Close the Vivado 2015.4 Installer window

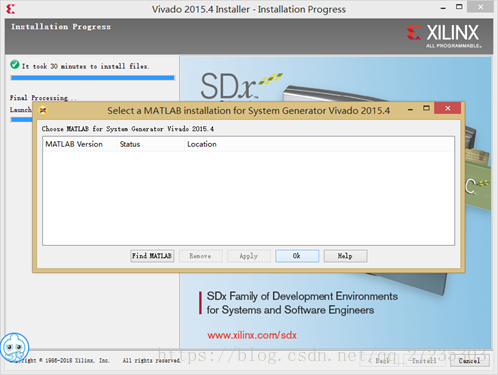[x=480, y=7]
